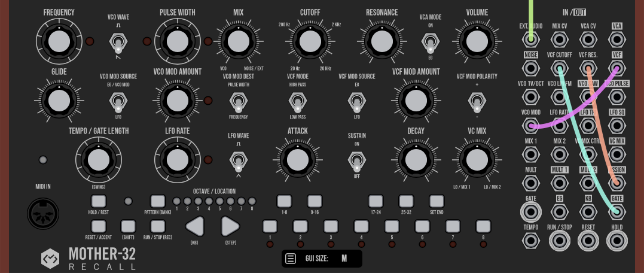644x273 pixels.
Task: Click the GLIDE knob
Action: click(59, 101)
